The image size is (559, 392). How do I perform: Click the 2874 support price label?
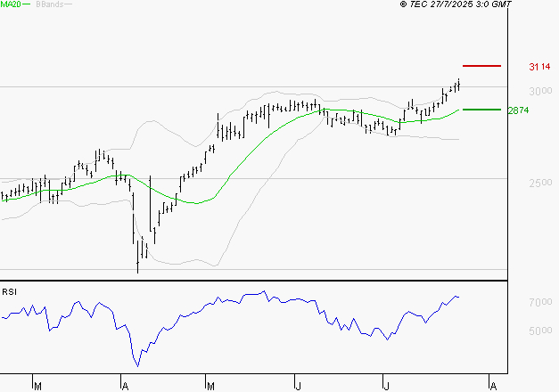519,110
